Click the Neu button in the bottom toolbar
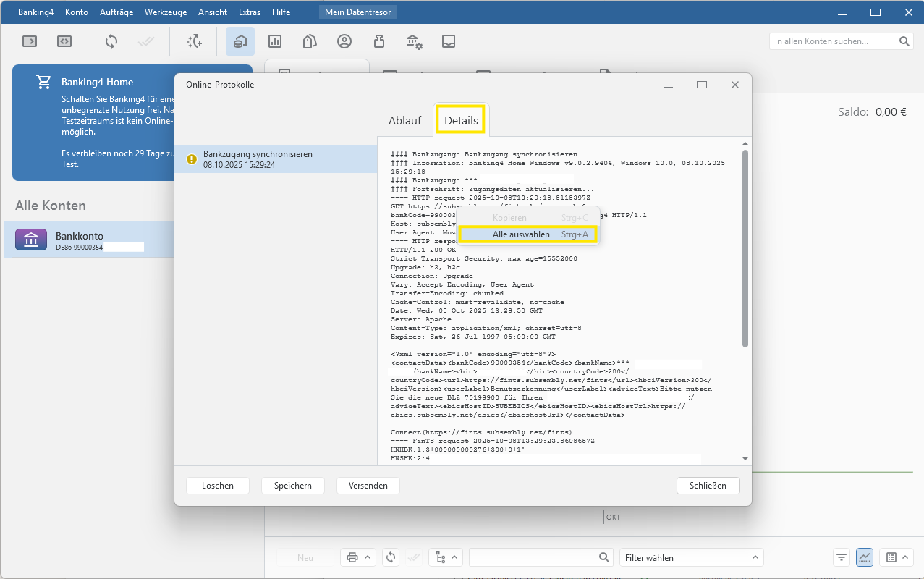Image resolution: width=924 pixels, height=579 pixels. (305, 557)
